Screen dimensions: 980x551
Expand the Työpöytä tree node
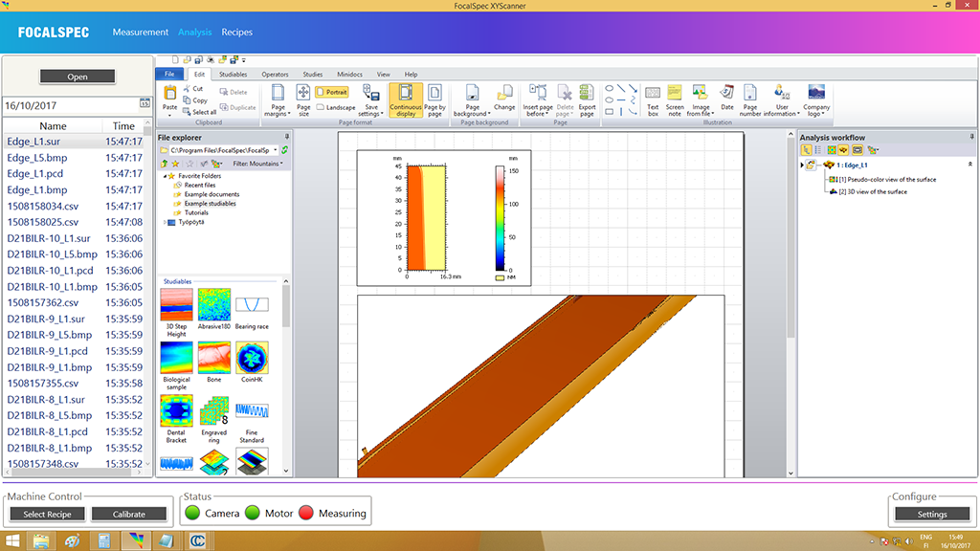(165, 222)
